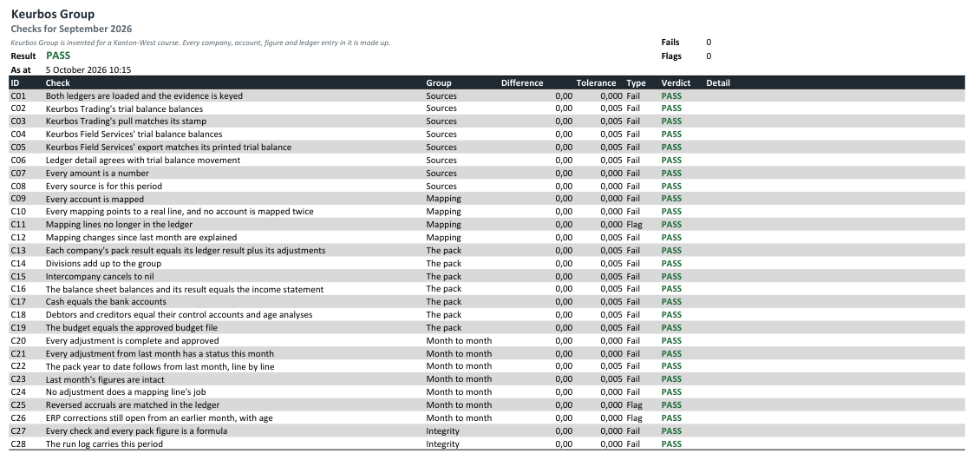This screenshot has width=980, height=460.
Task: Select the ID cell C16
Action: coord(18,289)
